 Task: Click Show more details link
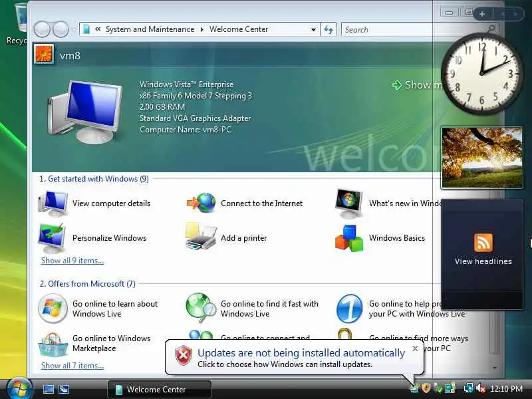click(417, 85)
